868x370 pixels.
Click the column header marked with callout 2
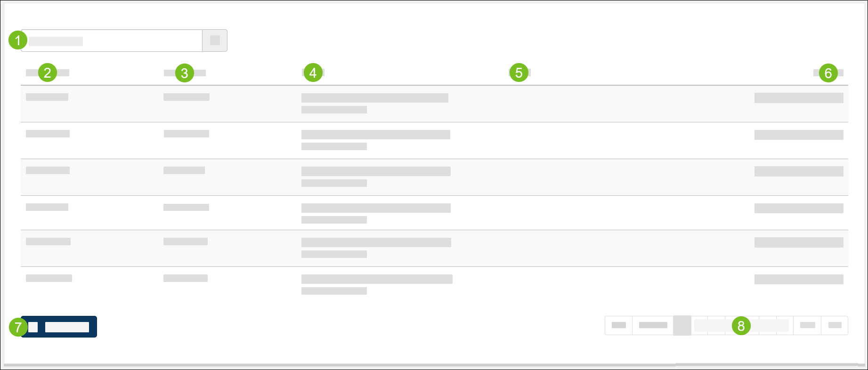47,73
